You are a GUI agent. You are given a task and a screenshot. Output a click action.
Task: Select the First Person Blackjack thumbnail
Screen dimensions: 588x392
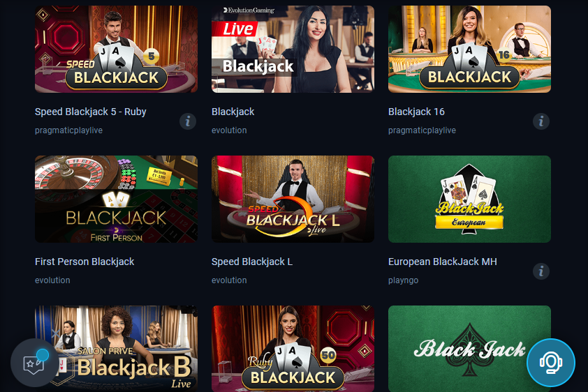116,199
